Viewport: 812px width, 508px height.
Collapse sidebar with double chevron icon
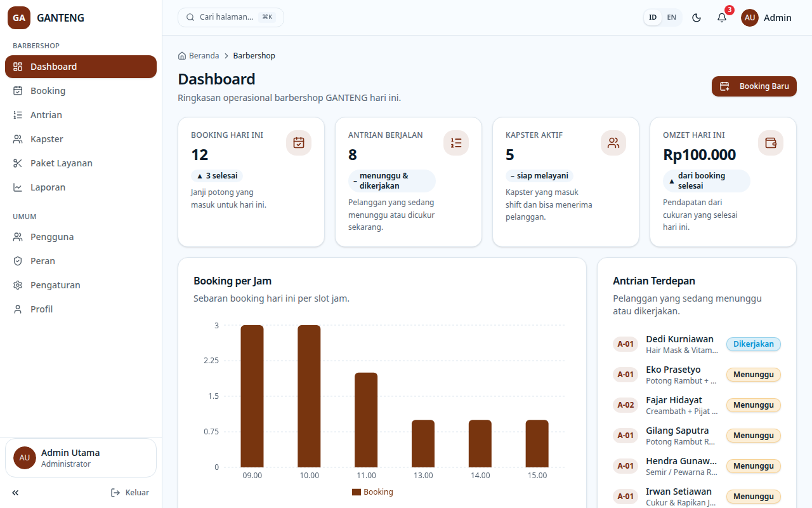(x=15, y=493)
